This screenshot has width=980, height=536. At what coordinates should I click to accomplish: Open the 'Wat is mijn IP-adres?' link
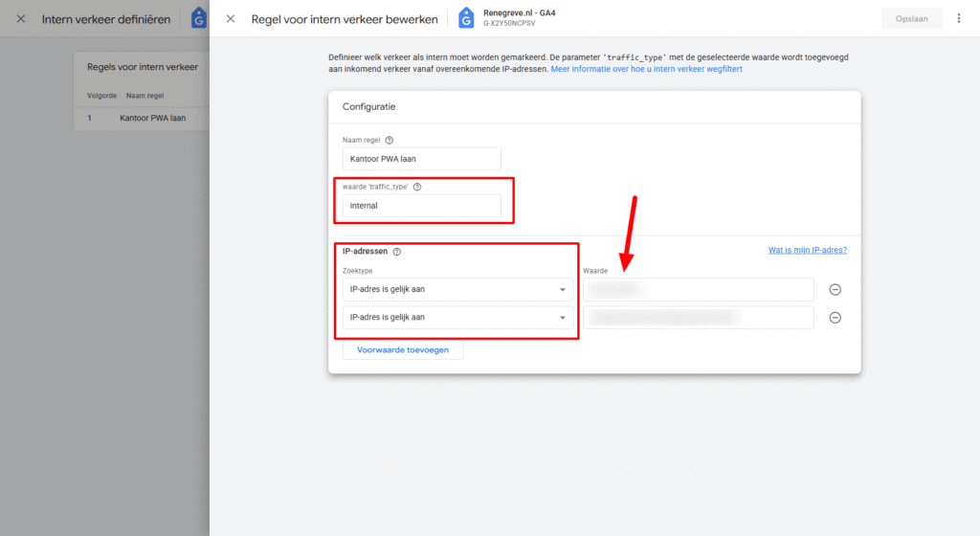pyautogui.click(x=807, y=251)
